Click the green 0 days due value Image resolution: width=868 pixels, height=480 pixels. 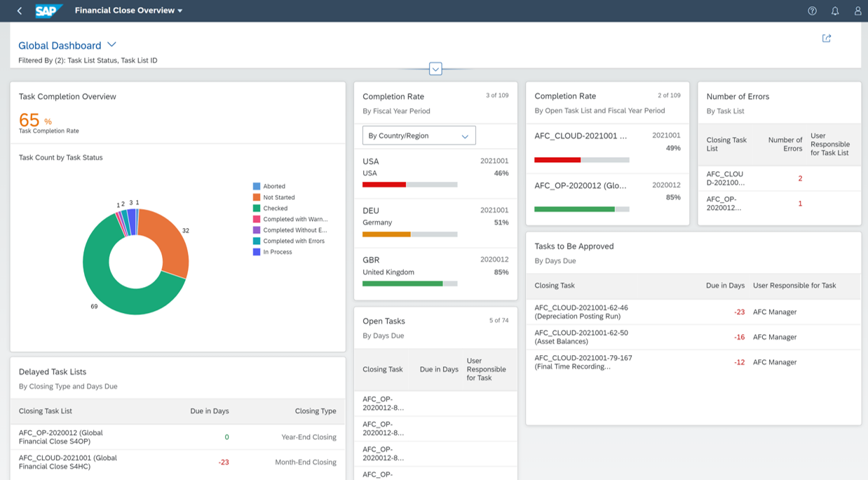[226, 436]
